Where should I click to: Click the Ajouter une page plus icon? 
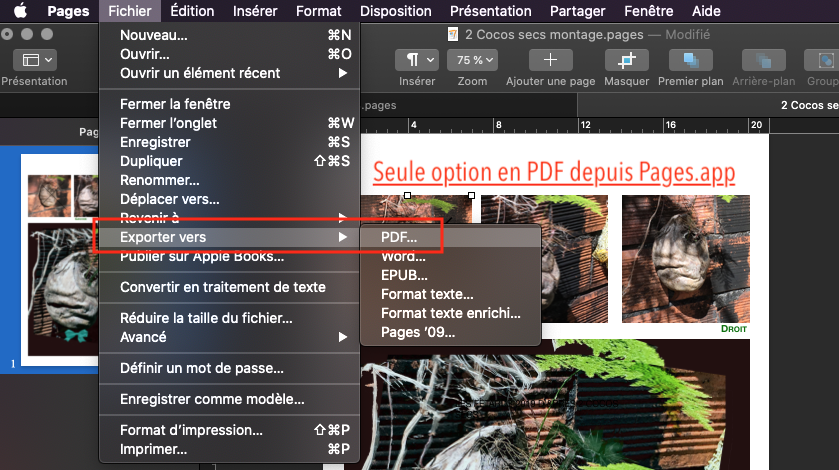pyautogui.click(x=550, y=60)
